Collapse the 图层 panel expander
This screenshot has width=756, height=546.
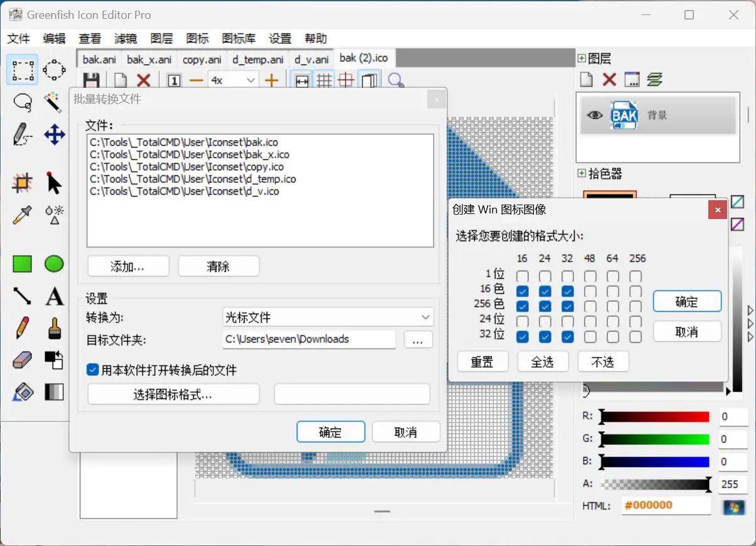pyautogui.click(x=582, y=58)
